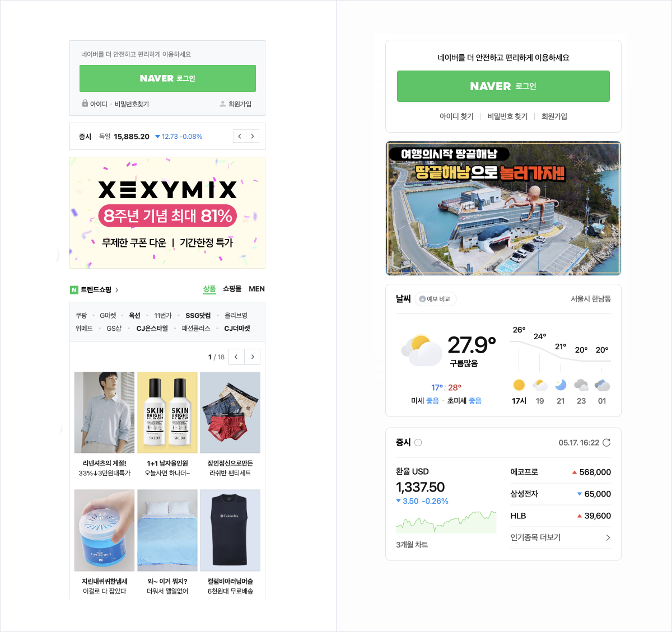Screen dimensions: 672x632
Task: Open the 3개월 차트 exchange rate graph
Action: [x=446, y=521]
